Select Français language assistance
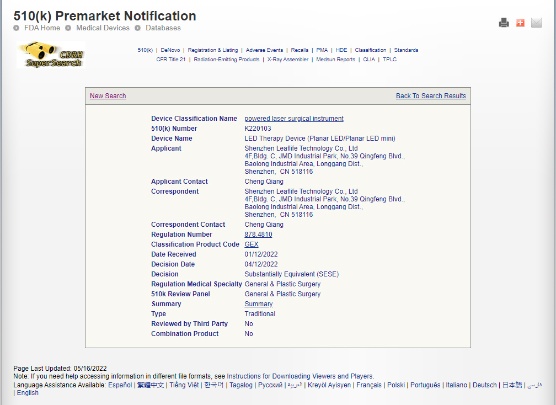 click(369, 385)
